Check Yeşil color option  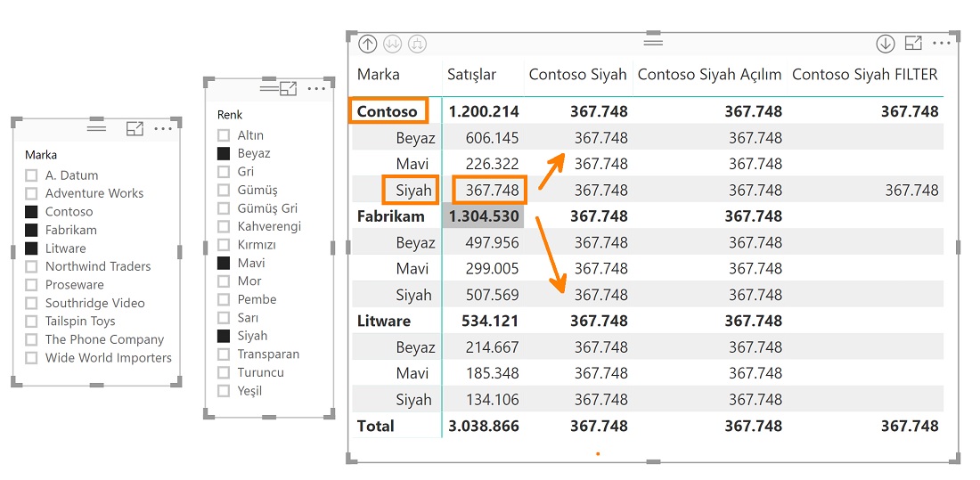click(x=223, y=391)
